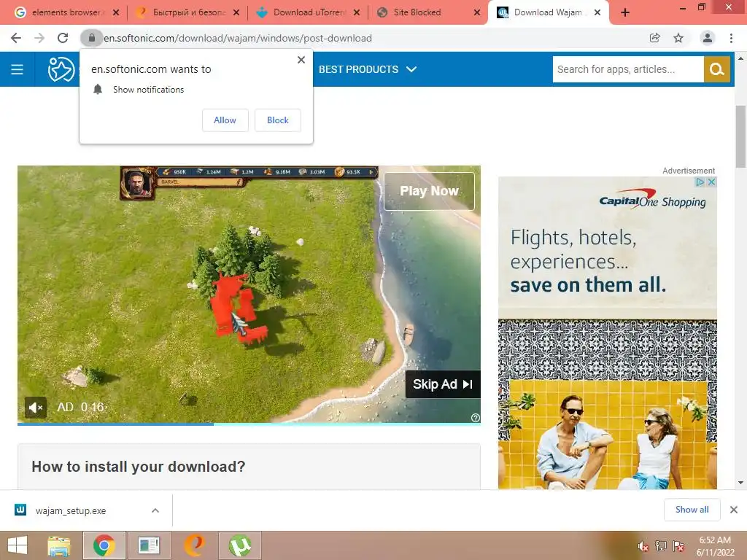Skip the video ad

443,384
